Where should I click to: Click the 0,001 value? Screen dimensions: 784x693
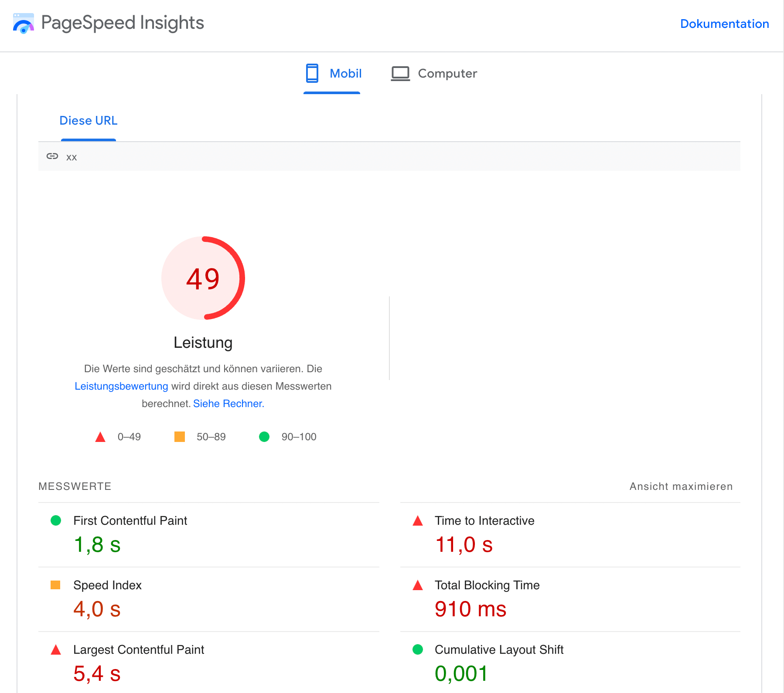coord(461,674)
